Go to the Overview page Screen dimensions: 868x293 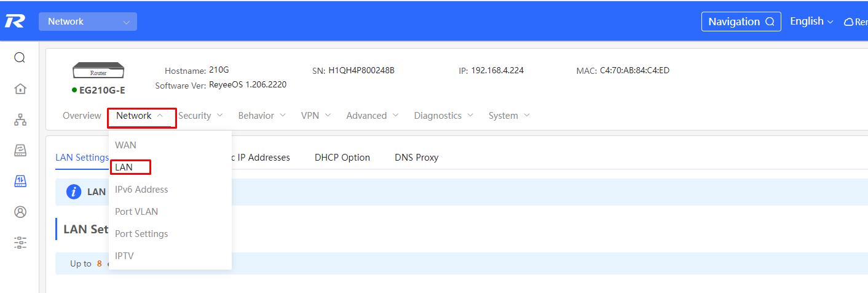point(82,116)
